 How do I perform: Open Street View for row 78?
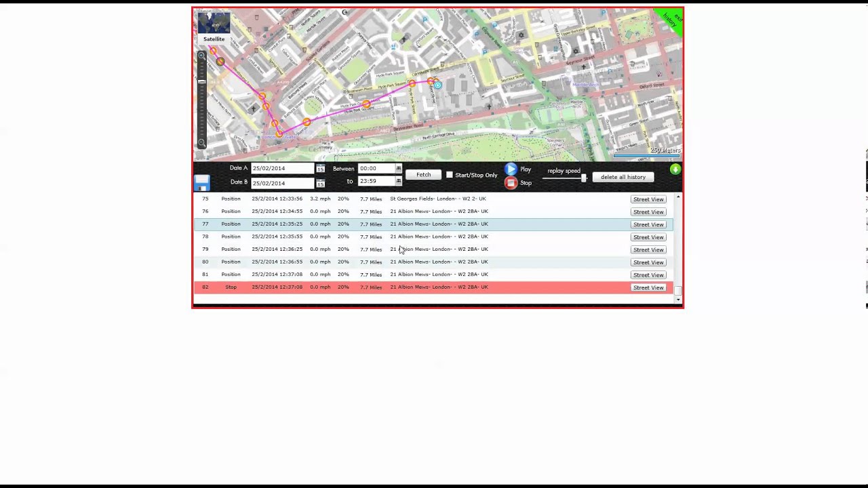(648, 237)
